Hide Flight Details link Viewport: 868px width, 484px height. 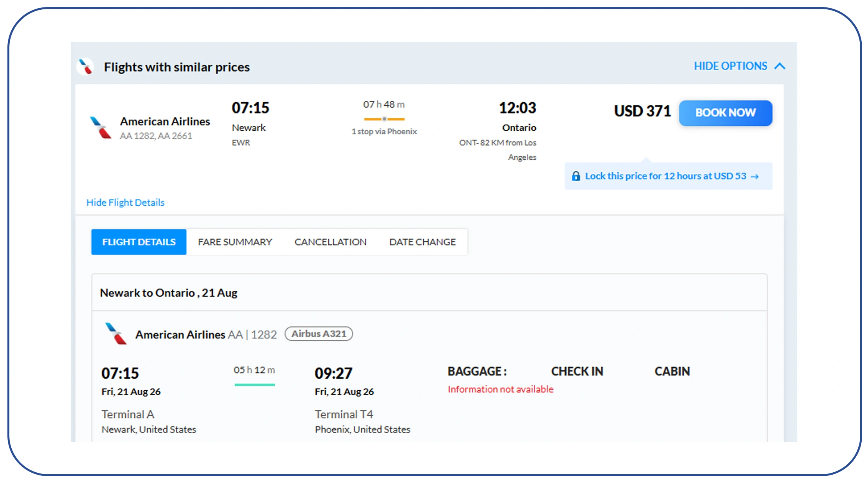coord(125,202)
